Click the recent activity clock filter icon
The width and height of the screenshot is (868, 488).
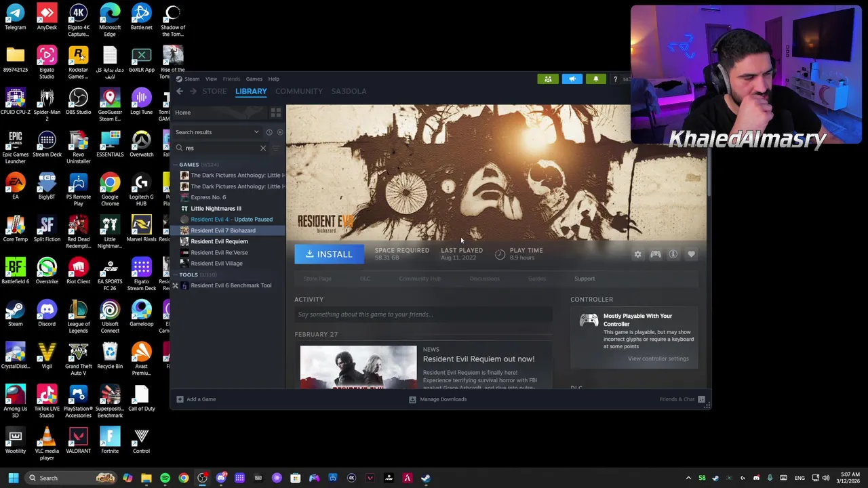click(269, 132)
